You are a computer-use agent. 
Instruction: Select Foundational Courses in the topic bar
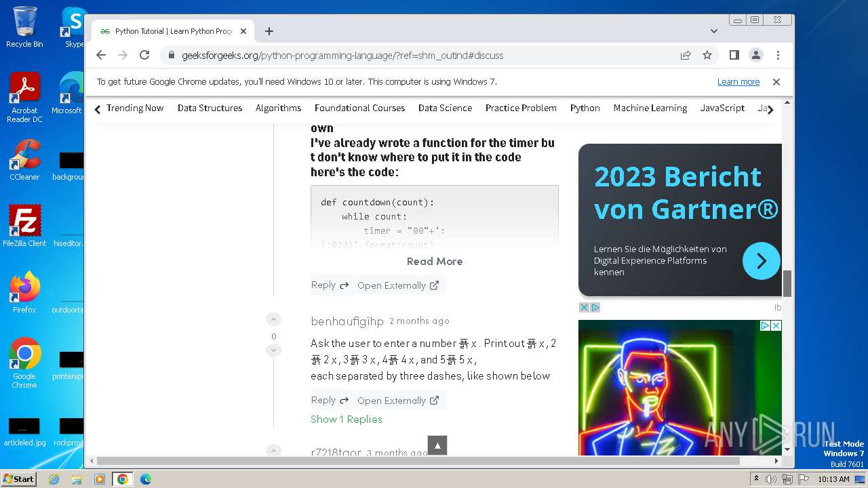[x=359, y=108]
